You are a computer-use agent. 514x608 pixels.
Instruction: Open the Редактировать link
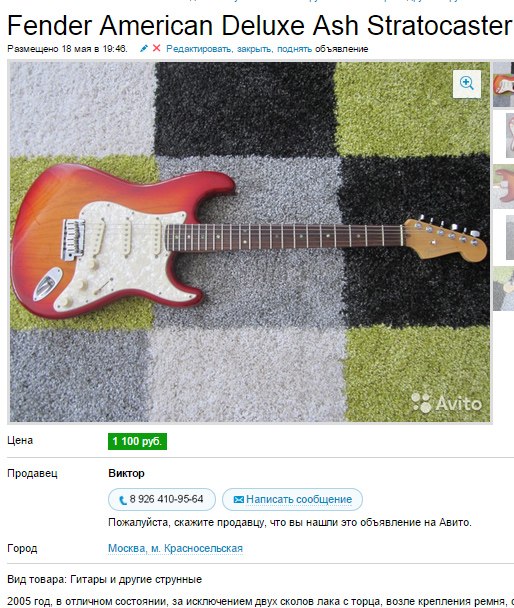(x=199, y=49)
